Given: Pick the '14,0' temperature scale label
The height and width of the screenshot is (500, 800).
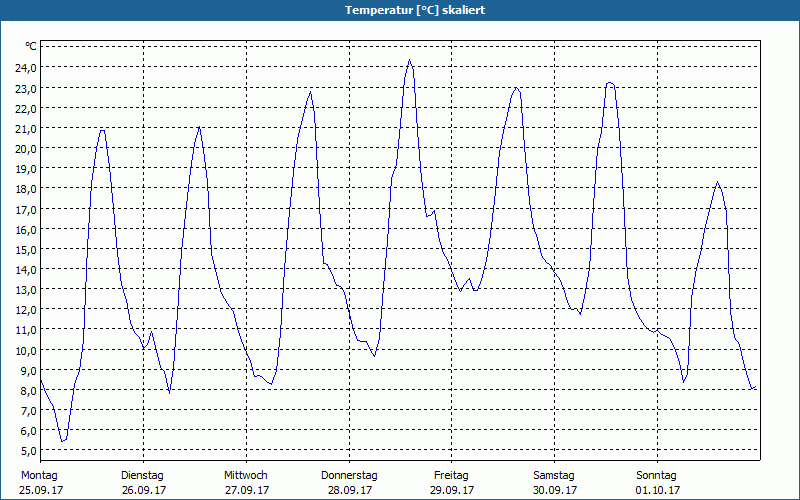Looking at the screenshot, I should tap(25, 269).
